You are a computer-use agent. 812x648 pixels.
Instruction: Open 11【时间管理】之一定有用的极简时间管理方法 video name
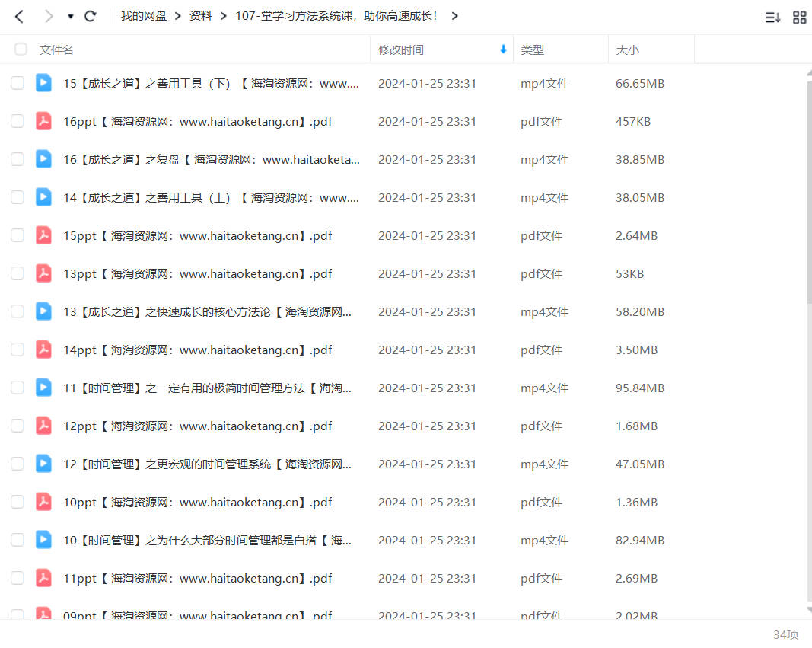point(207,388)
